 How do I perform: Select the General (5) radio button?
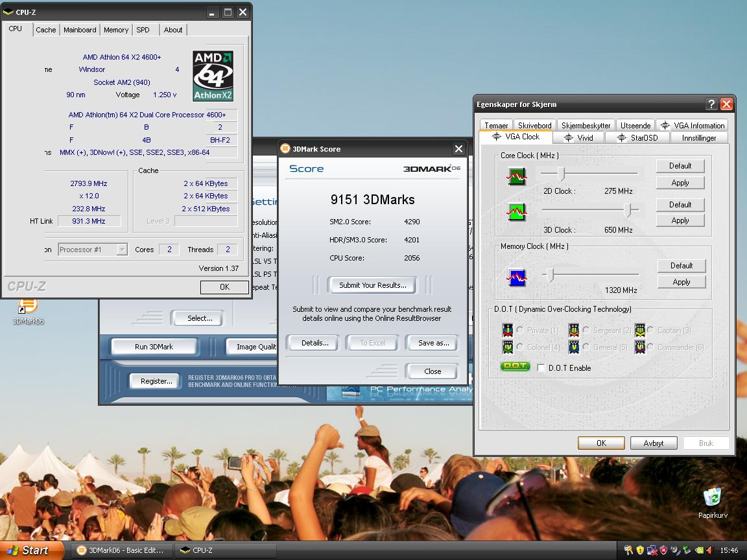click(x=586, y=347)
